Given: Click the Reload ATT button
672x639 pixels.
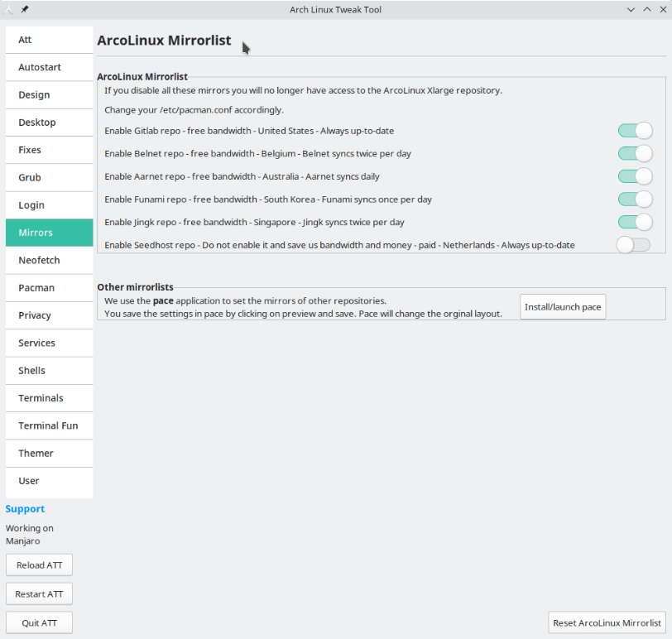Looking at the screenshot, I should [40, 565].
